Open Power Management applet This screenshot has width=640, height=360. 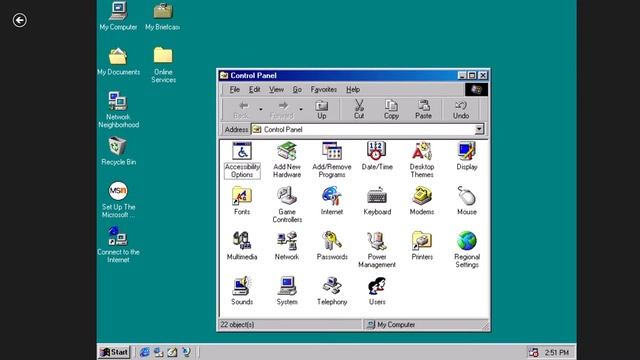[x=377, y=250]
